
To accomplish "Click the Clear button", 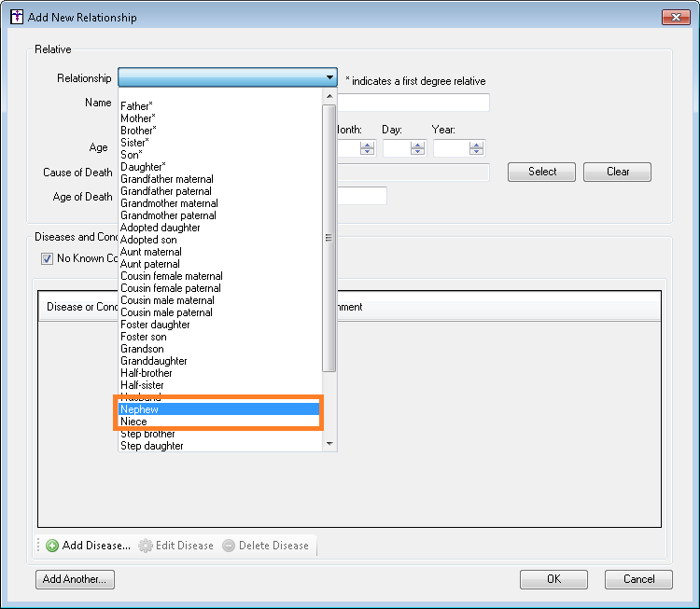I will 617,172.
